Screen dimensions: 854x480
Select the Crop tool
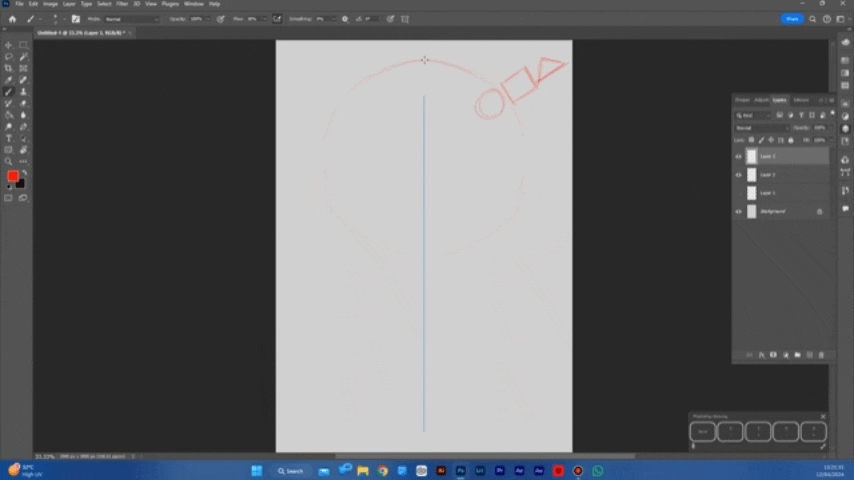(9, 69)
